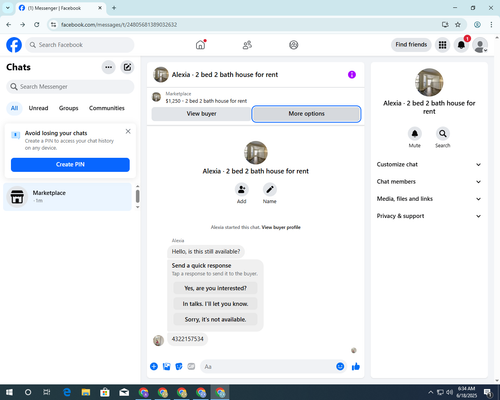Click the Find friends button
The image size is (500, 400).
click(x=411, y=45)
